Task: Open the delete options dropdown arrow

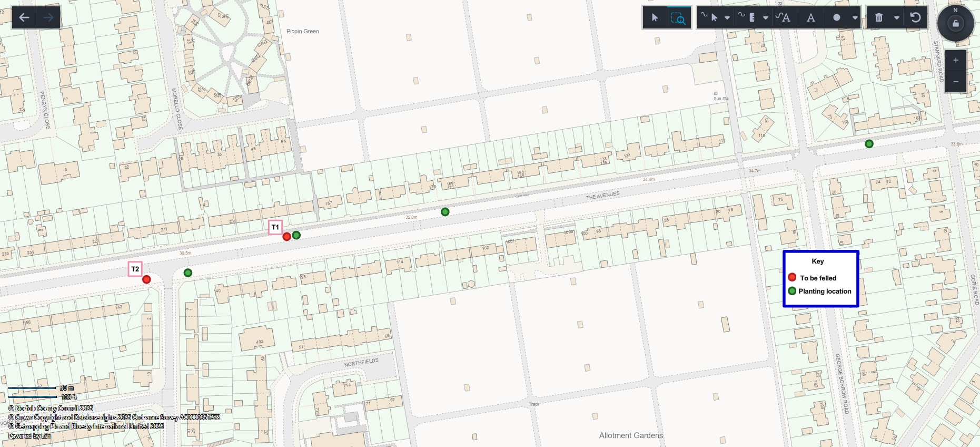Action: tap(897, 18)
